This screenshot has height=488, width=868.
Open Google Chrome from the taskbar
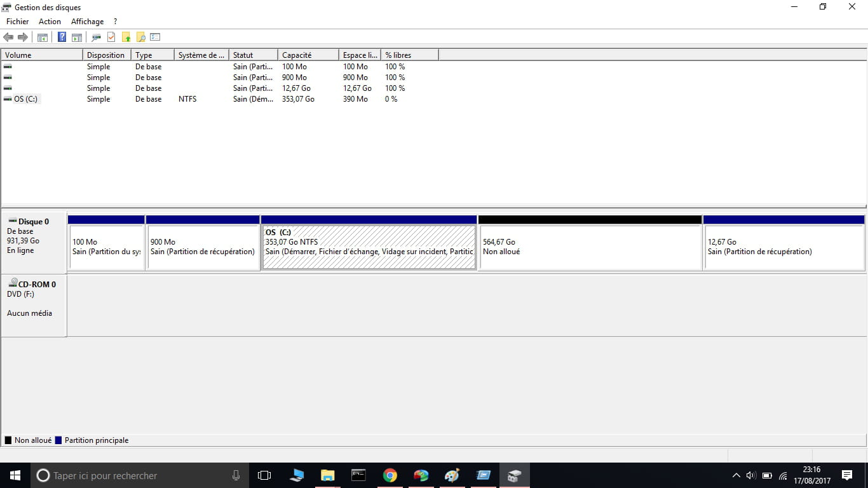coord(390,475)
